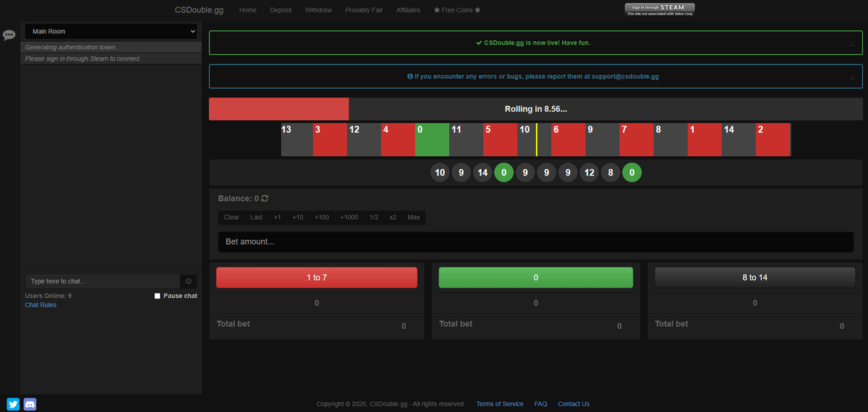Bet on black 8 to 14
Image resolution: width=868 pixels, height=412 pixels.
point(754,278)
